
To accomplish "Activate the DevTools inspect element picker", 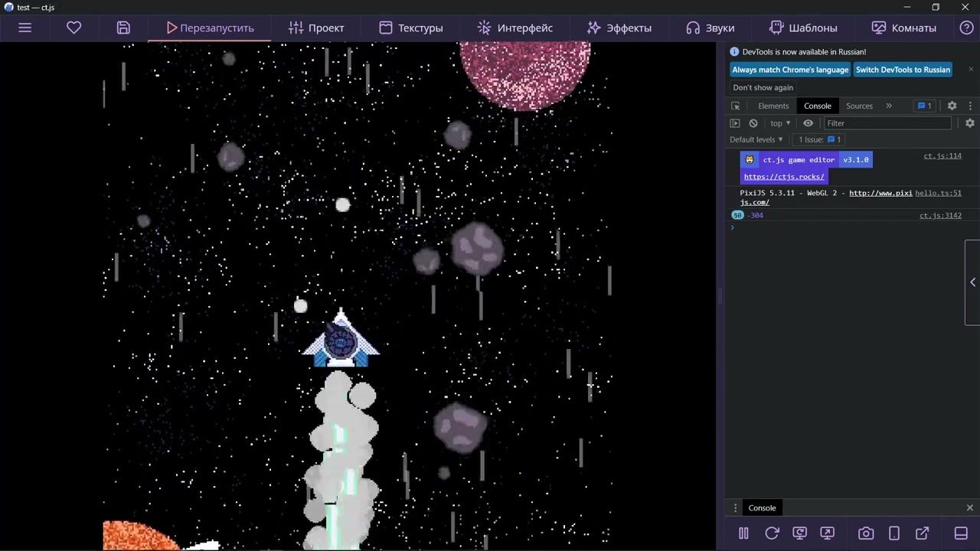I will pos(736,106).
